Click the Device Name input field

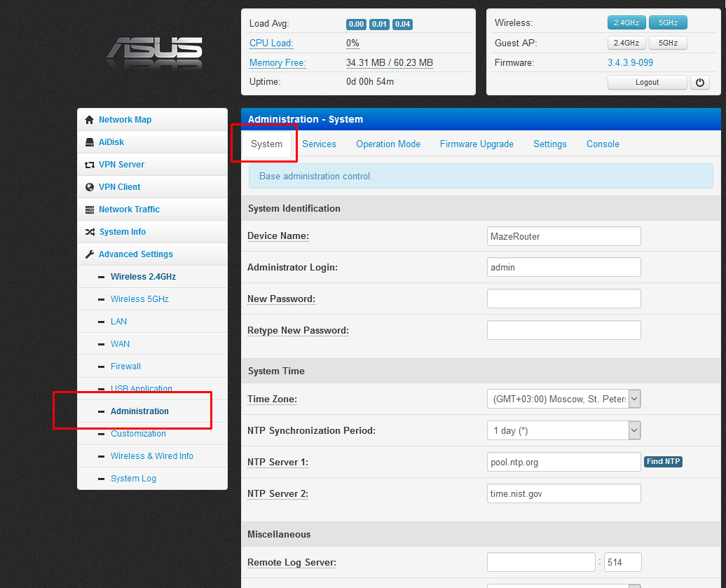pyautogui.click(x=563, y=236)
